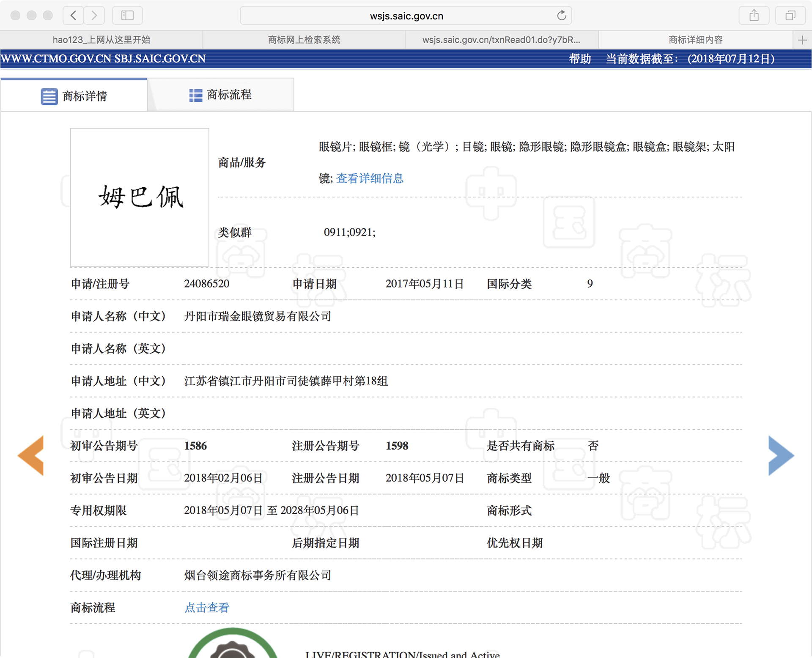Open the 商标详情 page tab
The width and height of the screenshot is (812, 658).
click(x=74, y=95)
